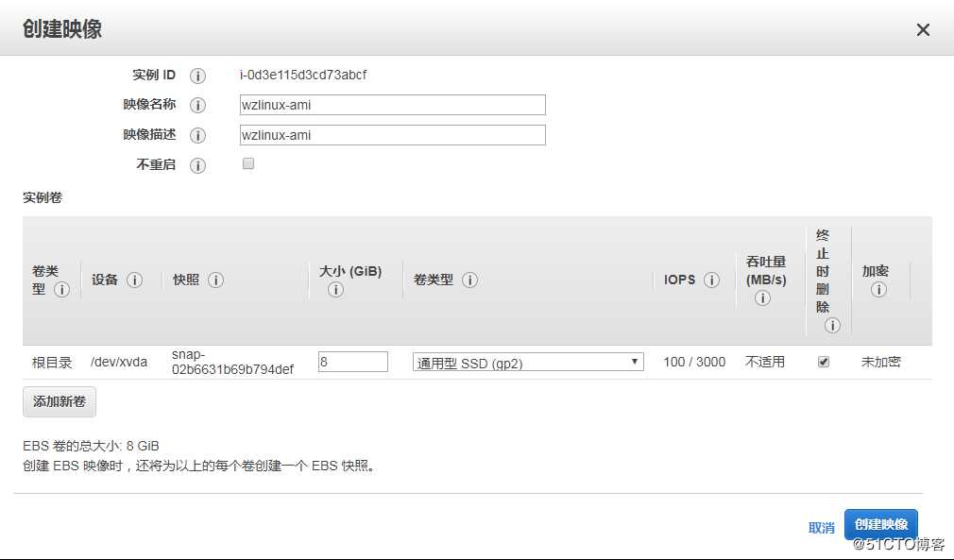Screen dimensions: 954x560
Task: Click the 大小 (GiB) input showing 8
Action: coord(353,362)
